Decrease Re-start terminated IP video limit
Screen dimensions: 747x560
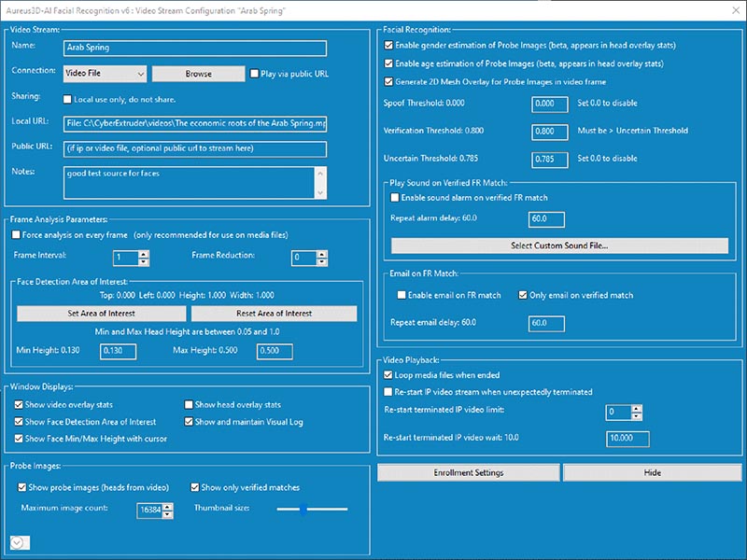[x=637, y=416]
